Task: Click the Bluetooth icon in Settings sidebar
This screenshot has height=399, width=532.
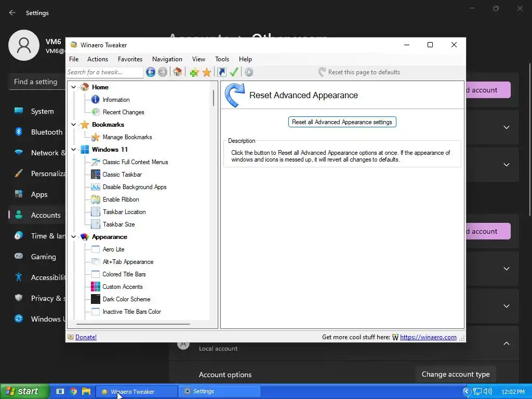Action: [x=19, y=131]
